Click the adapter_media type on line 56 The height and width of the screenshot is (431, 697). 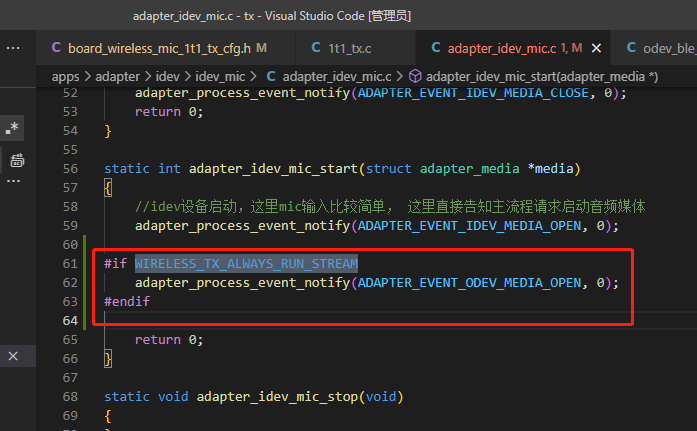point(469,169)
